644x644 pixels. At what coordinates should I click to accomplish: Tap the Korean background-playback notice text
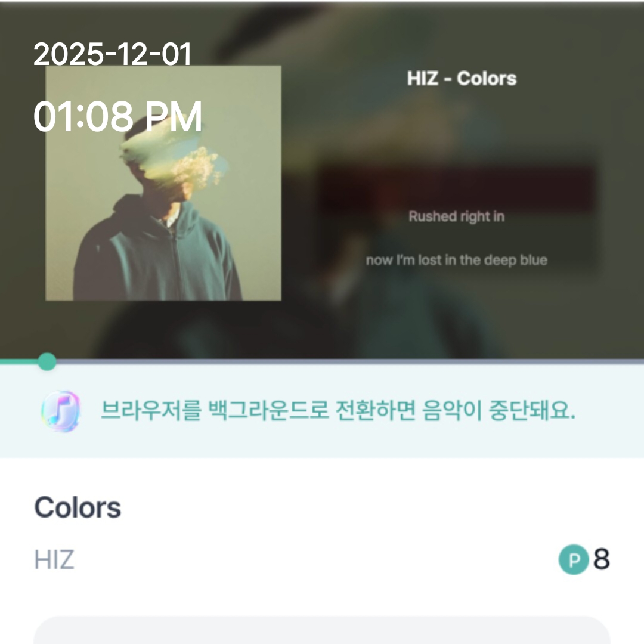(x=338, y=410)
